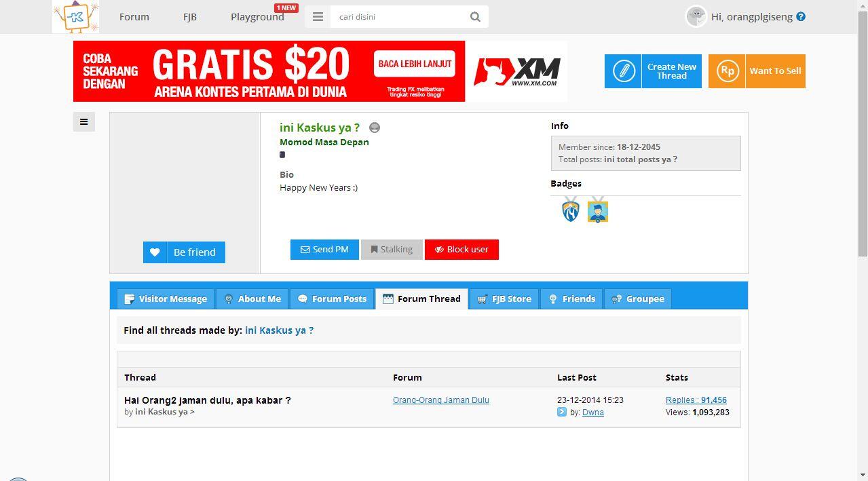Click Be friend button
The image size is (868, 481).
(x=184, y=252)
